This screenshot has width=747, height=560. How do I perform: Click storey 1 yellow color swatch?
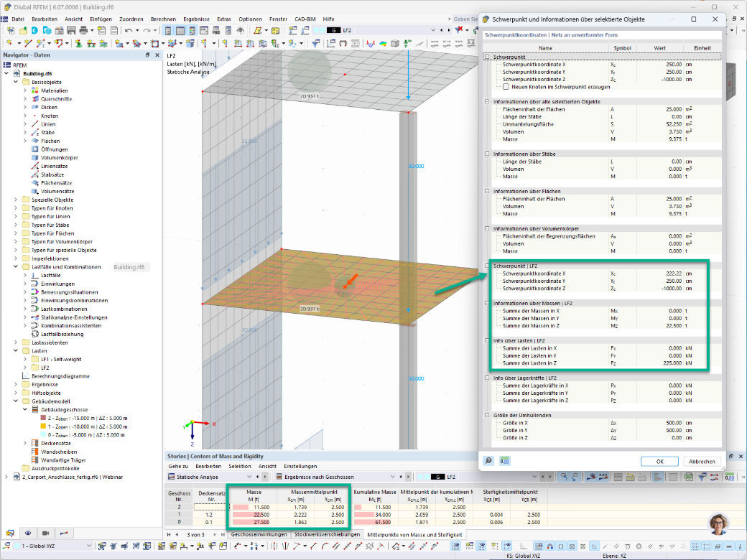coord(43,426)
